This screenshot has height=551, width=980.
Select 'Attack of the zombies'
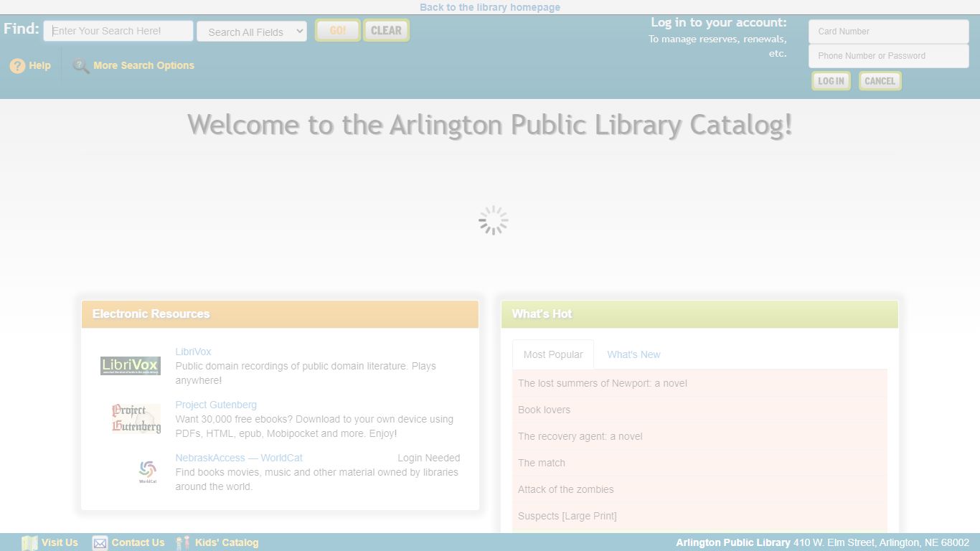[x=699, y=489]
